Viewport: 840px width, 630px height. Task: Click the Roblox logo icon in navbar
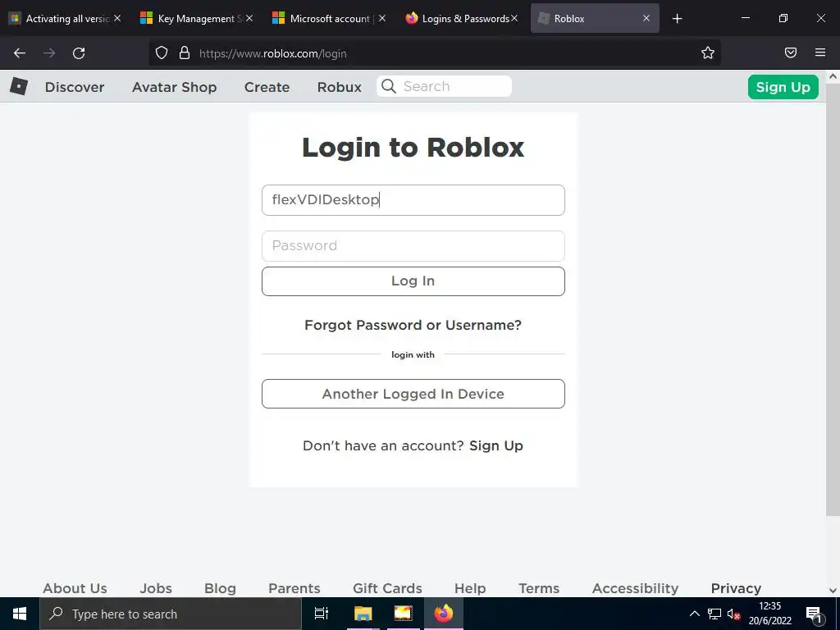coord(19,86)
